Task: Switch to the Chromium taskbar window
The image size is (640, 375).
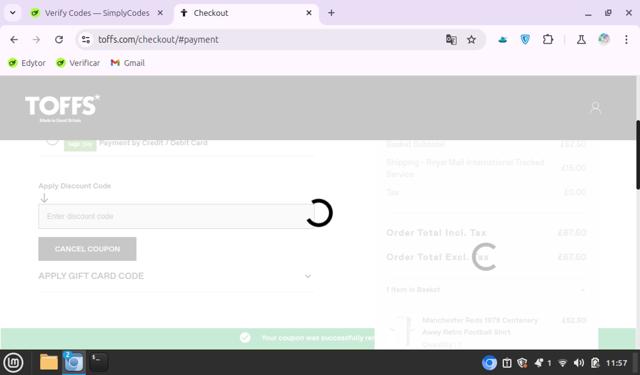Action: coord(74,362)
